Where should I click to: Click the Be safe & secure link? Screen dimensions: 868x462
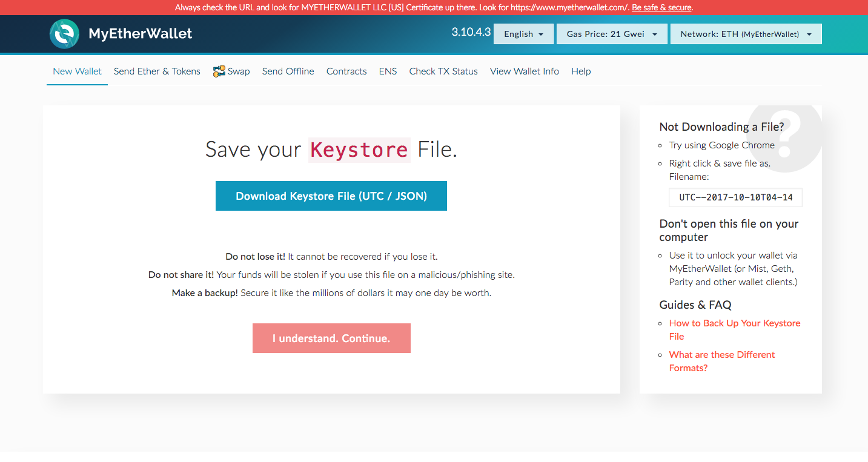[x=661, y=8]
